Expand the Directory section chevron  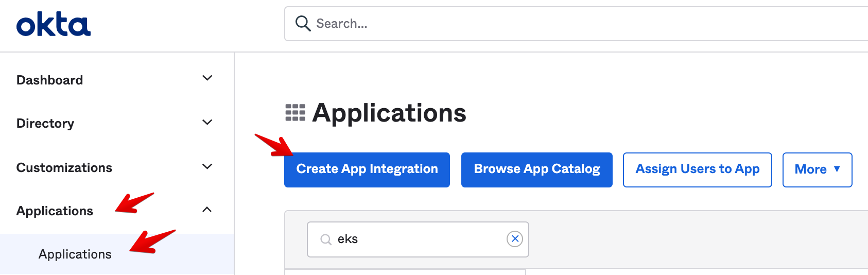point(207,123)
